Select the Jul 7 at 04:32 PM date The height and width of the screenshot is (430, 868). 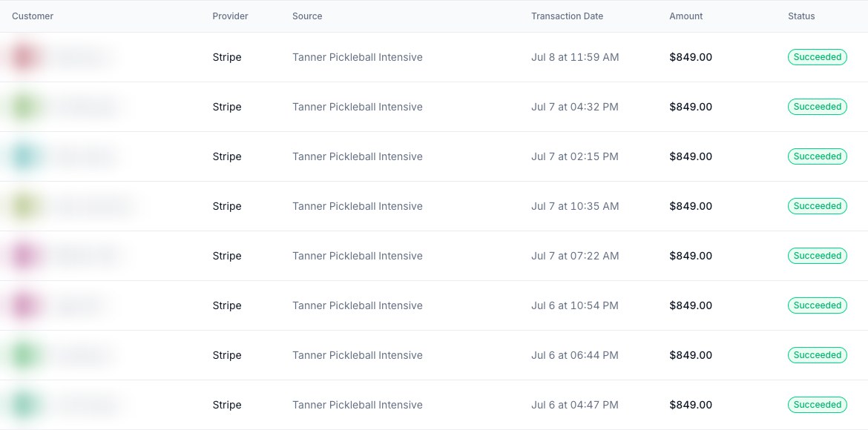coord(575,107)
